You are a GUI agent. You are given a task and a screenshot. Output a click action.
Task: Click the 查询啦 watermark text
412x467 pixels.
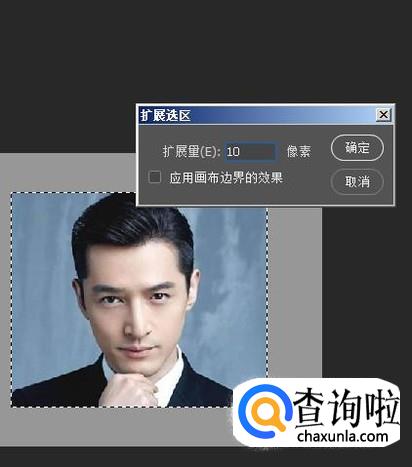(x=347, y=408)
